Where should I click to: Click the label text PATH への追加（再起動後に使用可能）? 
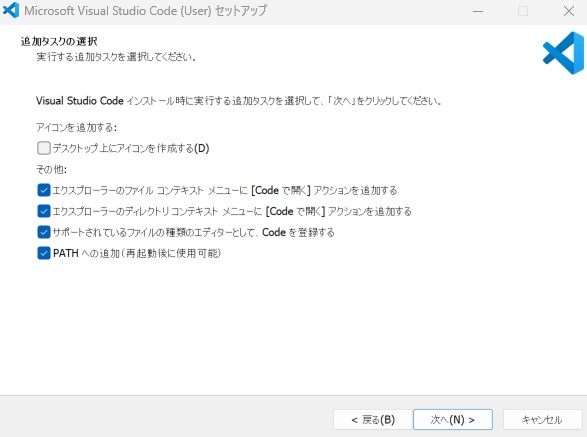(x=137, y=254)
